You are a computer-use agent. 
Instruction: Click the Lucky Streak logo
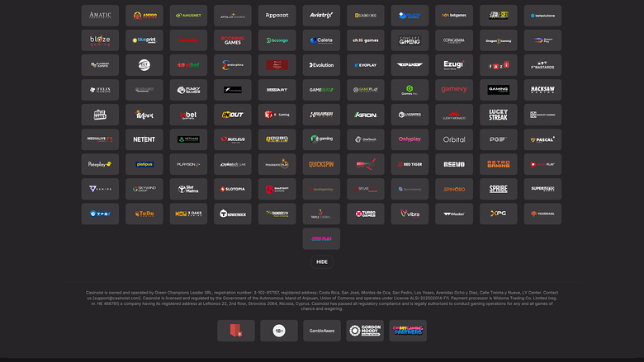(498, 115)
